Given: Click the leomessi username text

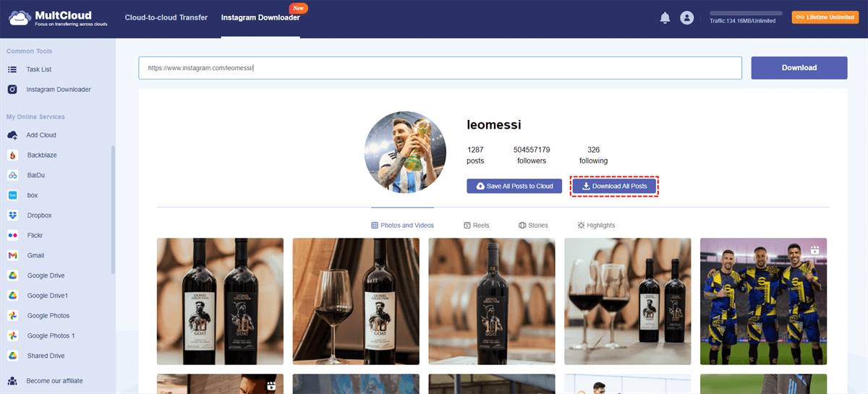Looking at the screenshot, I should [x=494, y=125].
